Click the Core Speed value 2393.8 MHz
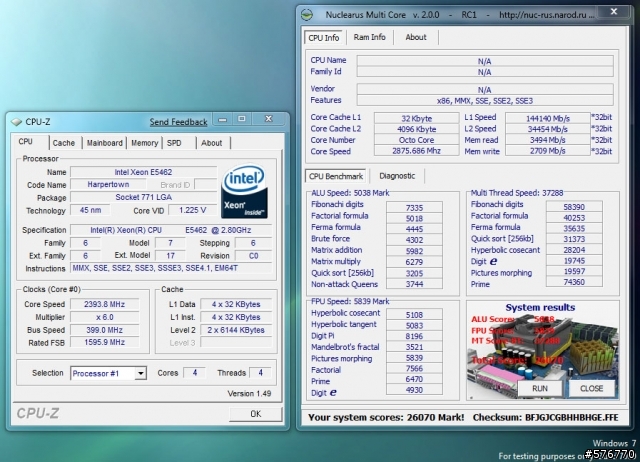Viewport: 640px width, 462px height. pos(104,304)
